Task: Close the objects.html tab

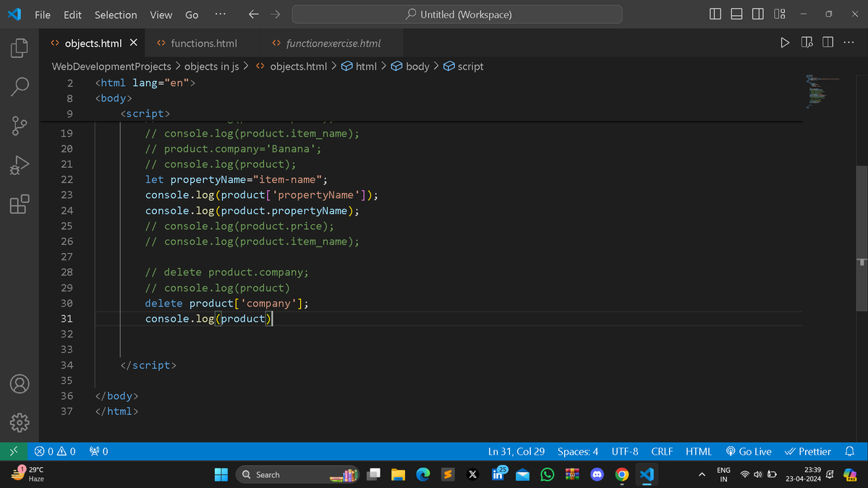Action: [x=133, y=43]
